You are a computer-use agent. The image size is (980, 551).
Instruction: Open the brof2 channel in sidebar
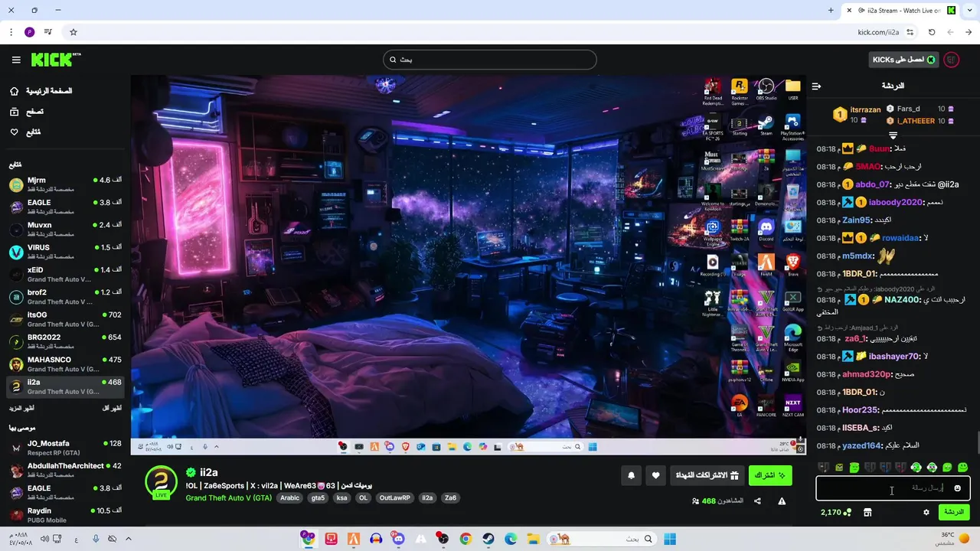tap(65, 297)
